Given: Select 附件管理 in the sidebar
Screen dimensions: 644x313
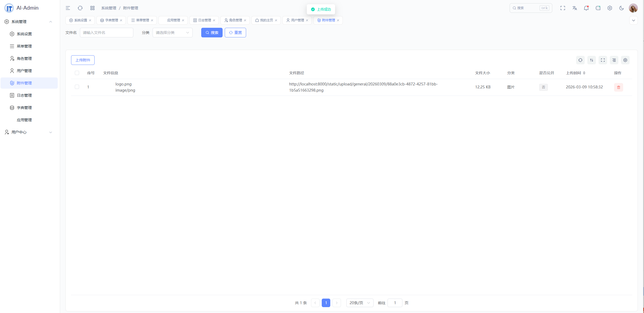Looking at the screenshot, I should point(29,83).
